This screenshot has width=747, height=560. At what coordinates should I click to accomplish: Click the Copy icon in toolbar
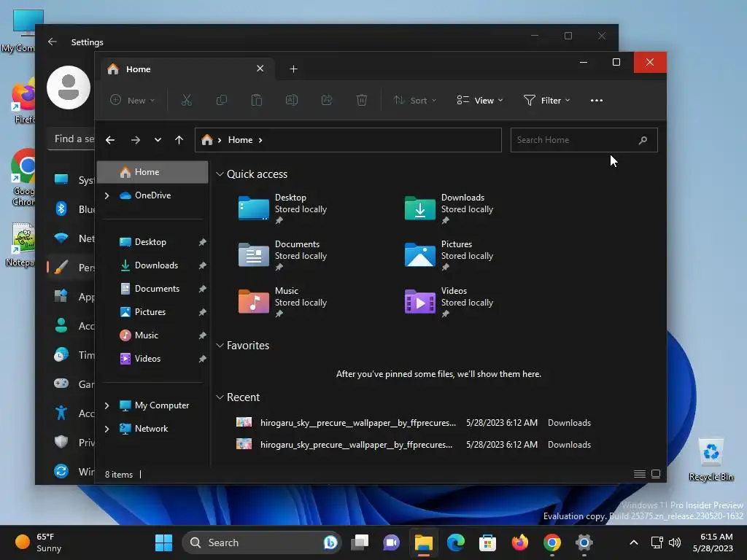tap(222, 100)
